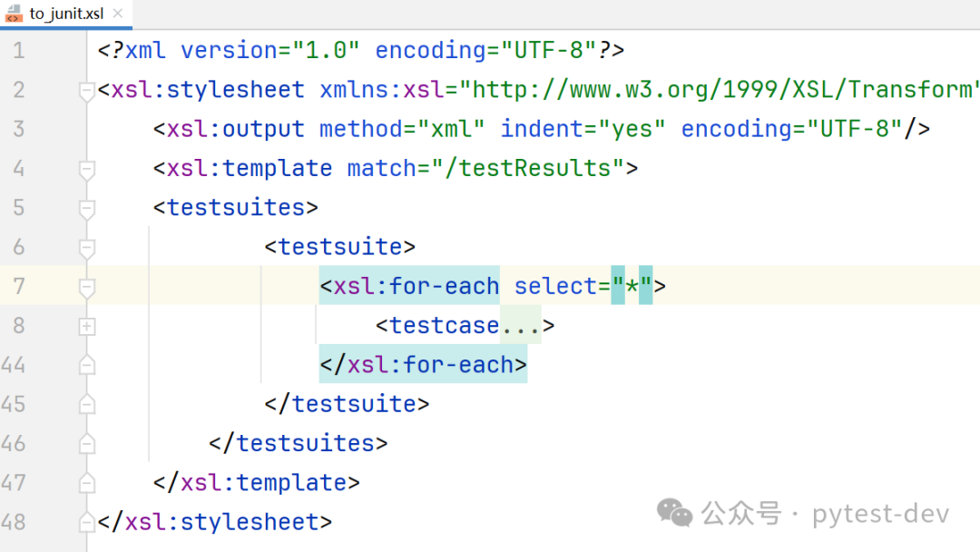Click line number 1 in the gutter
The image size is (980, 552).
tap(19, 51)
